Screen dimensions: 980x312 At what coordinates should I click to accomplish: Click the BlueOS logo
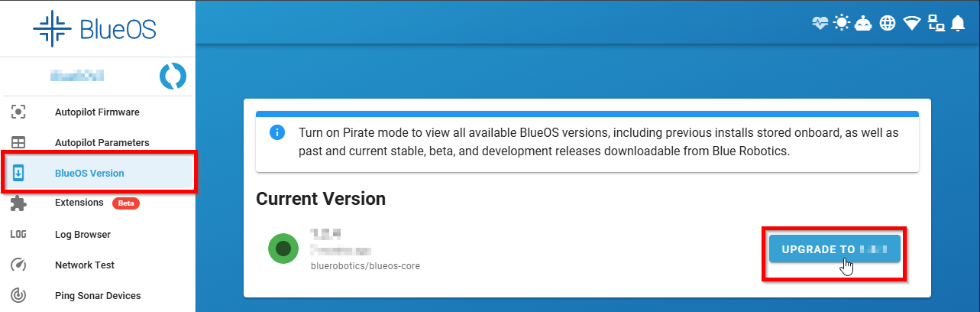point(95,28)
